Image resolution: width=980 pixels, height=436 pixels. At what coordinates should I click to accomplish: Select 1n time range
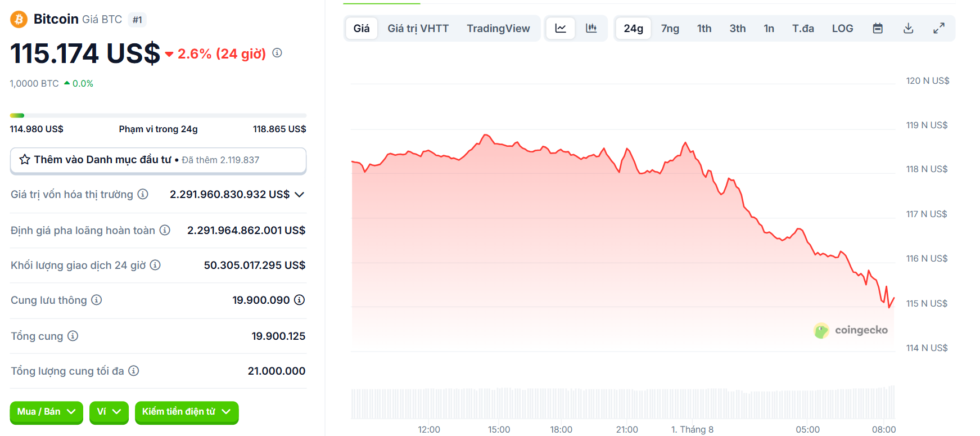[x=769, y=28]
